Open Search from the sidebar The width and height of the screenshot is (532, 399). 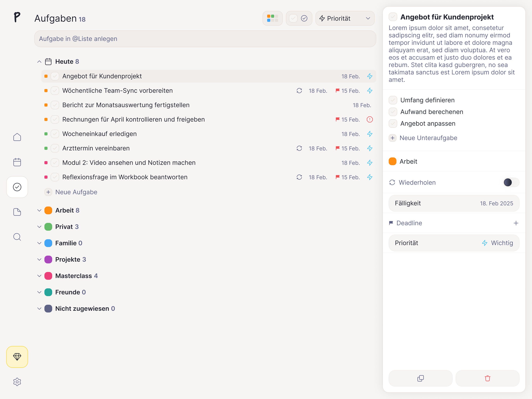coord(17,237)
